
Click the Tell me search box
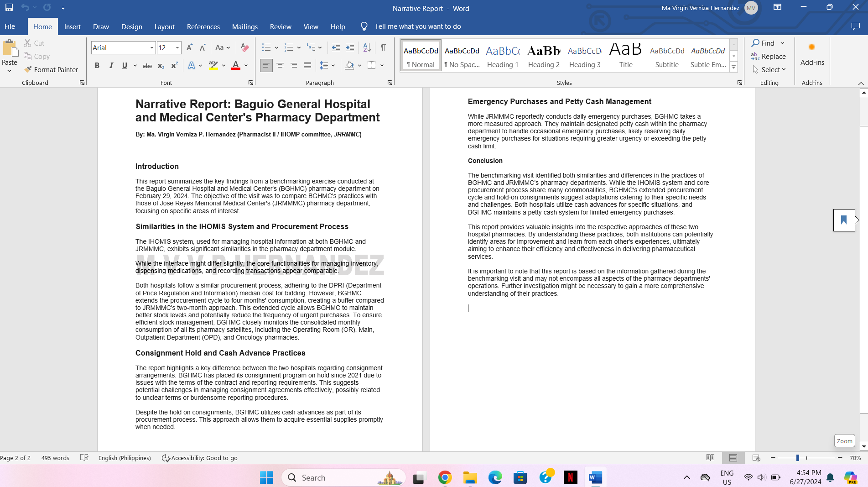coord(417,26)
